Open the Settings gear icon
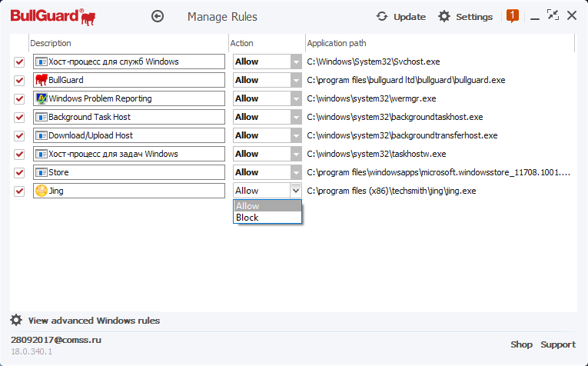588x366 pixels. 444,16
